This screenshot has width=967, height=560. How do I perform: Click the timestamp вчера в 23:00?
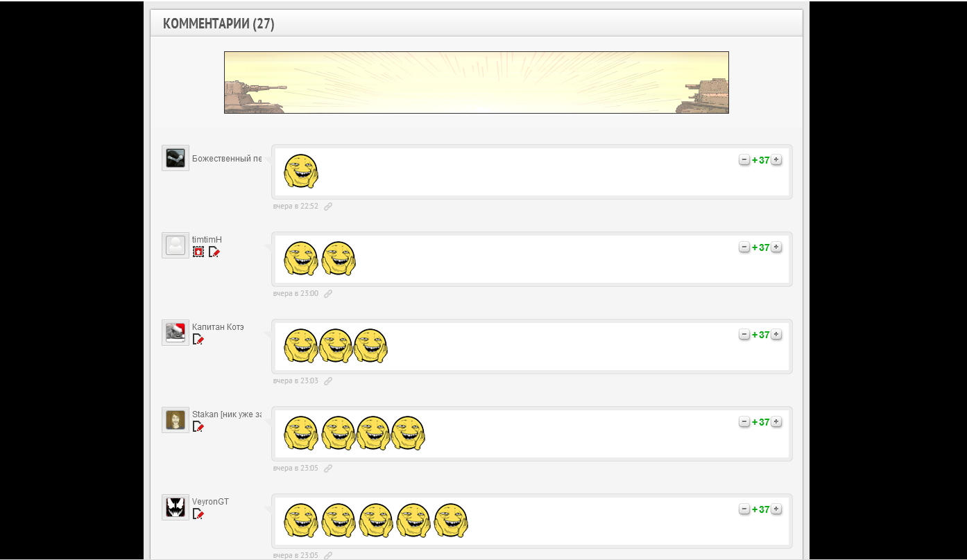pos(296,294)
